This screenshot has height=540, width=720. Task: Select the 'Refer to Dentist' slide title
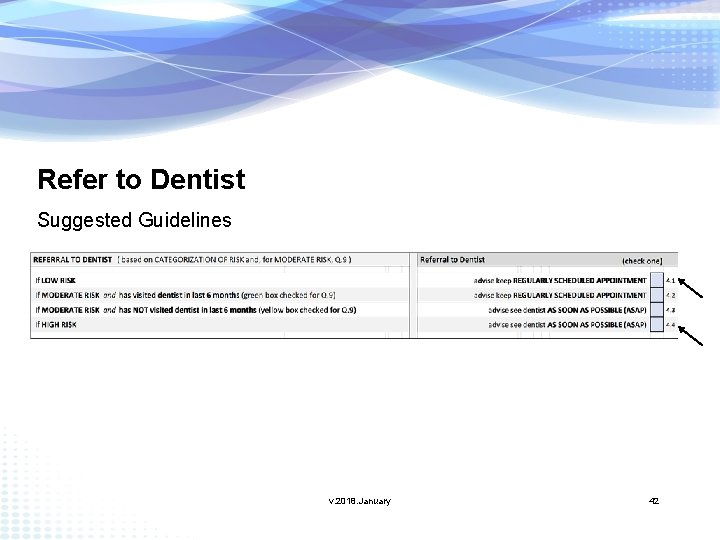[x=141, y=179]
